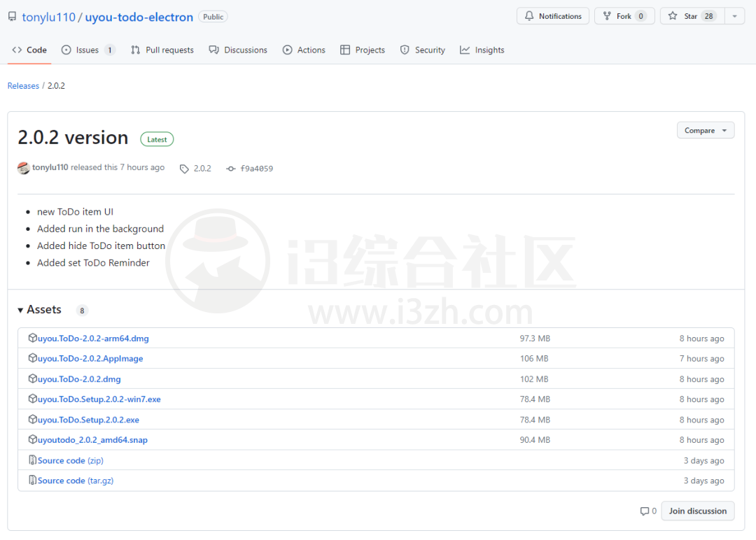This screenshot has width=756, height=540.
Task: Download uyou.ToDo-2.0.2.dmg
Action: 79,380
